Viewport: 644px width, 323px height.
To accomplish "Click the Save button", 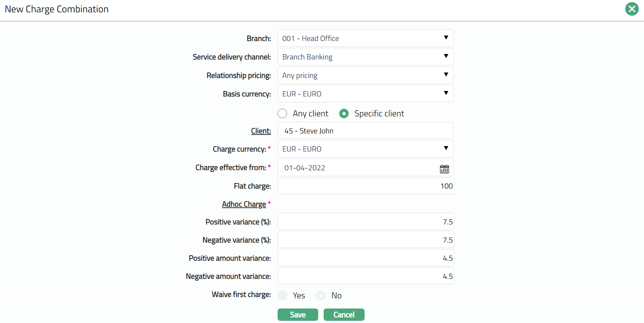I will (298, 315).
